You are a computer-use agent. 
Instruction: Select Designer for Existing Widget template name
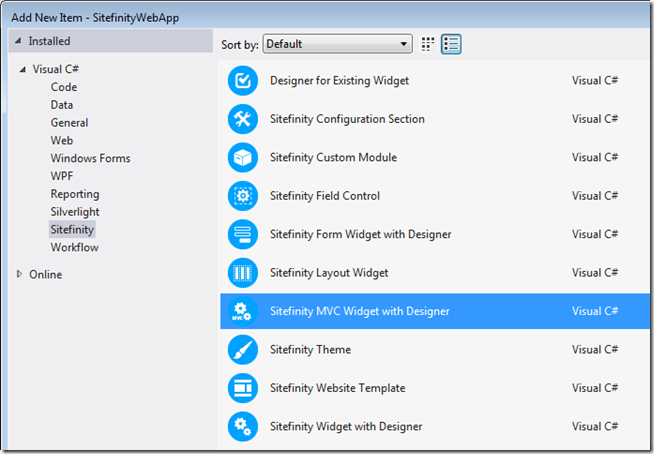[x=340, y=81]
